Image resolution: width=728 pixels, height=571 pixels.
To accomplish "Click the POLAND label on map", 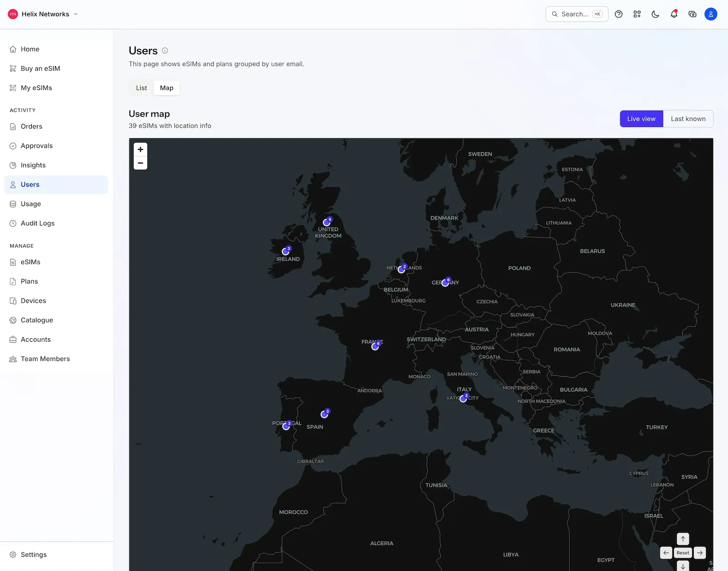I will 519,268.
